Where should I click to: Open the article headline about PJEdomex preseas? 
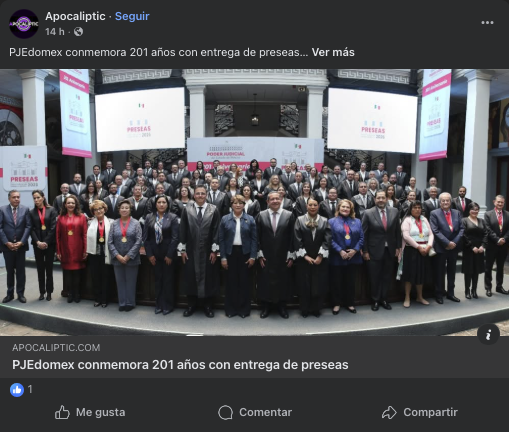coord(180,365)
